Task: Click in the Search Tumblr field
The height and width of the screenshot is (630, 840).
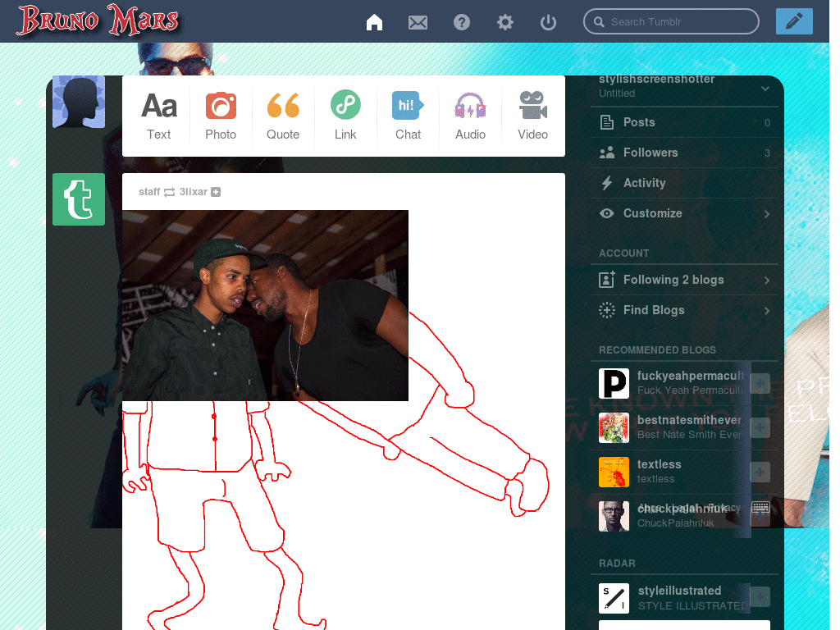Action: point(671,22)
